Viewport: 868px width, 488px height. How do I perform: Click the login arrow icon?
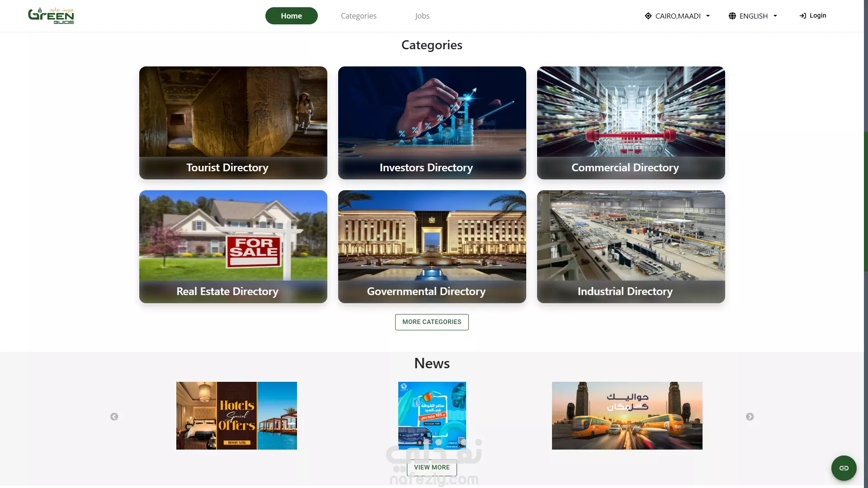(x=803, y=16)
